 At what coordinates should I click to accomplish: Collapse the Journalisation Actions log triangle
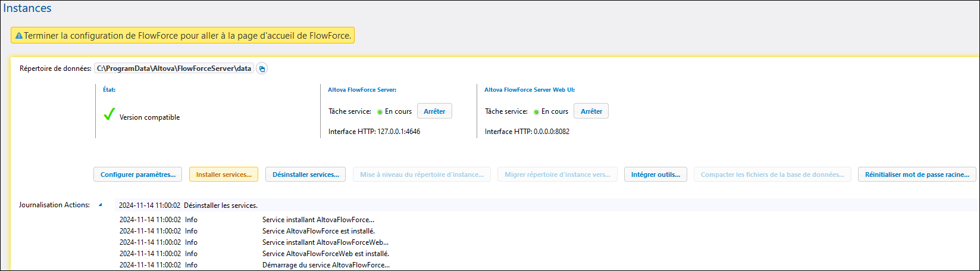point(100,205)
